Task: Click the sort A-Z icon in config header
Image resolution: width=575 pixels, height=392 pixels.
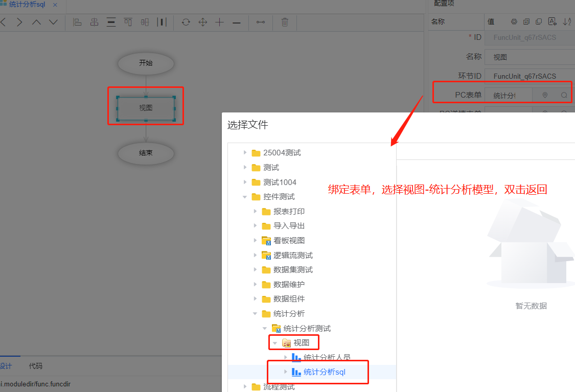Action: [x=566, y=21]
